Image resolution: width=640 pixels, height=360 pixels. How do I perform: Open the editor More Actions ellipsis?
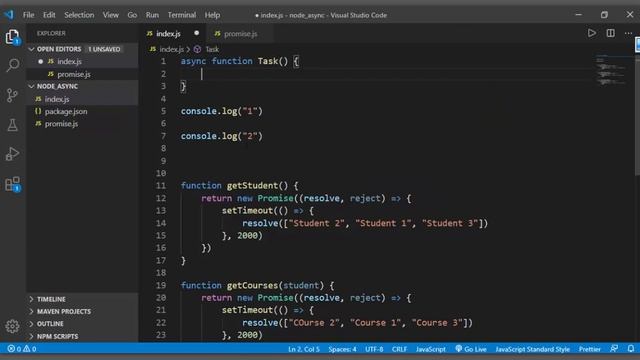click(x=628, y=33)
